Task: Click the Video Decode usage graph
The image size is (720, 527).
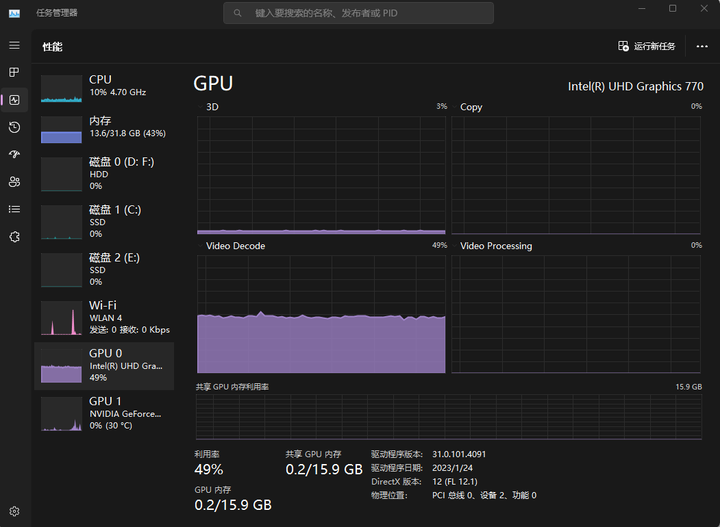Action: point(321,314)
